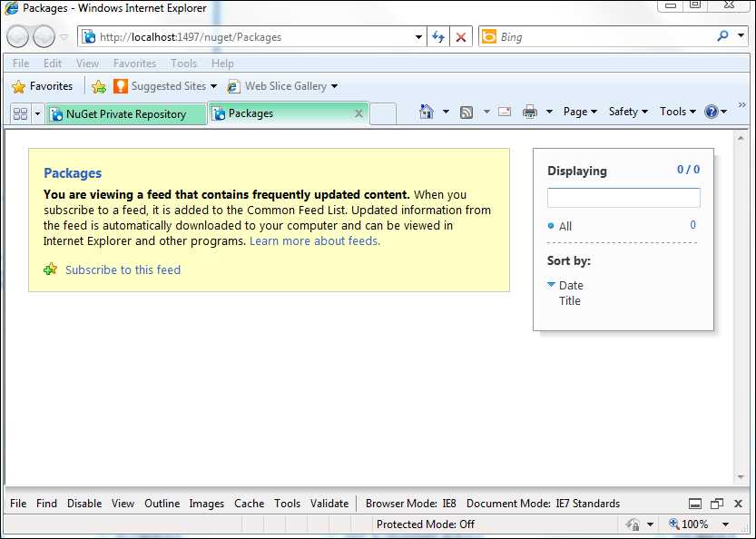Open the Edit menu
The image size is (756, 539).
(x=53, y=64)
